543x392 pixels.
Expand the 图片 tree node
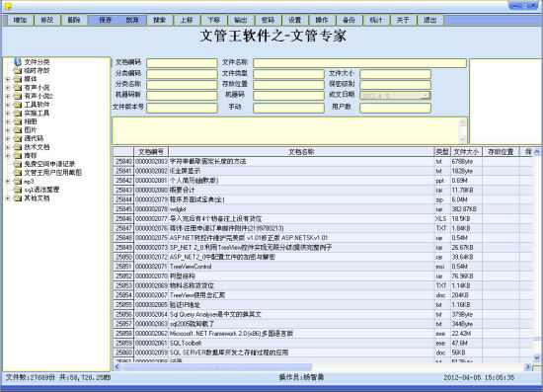(8, 130)
